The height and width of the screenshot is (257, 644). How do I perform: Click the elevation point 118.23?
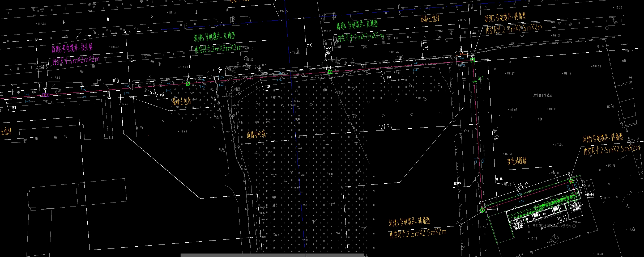tap(249, 60)
